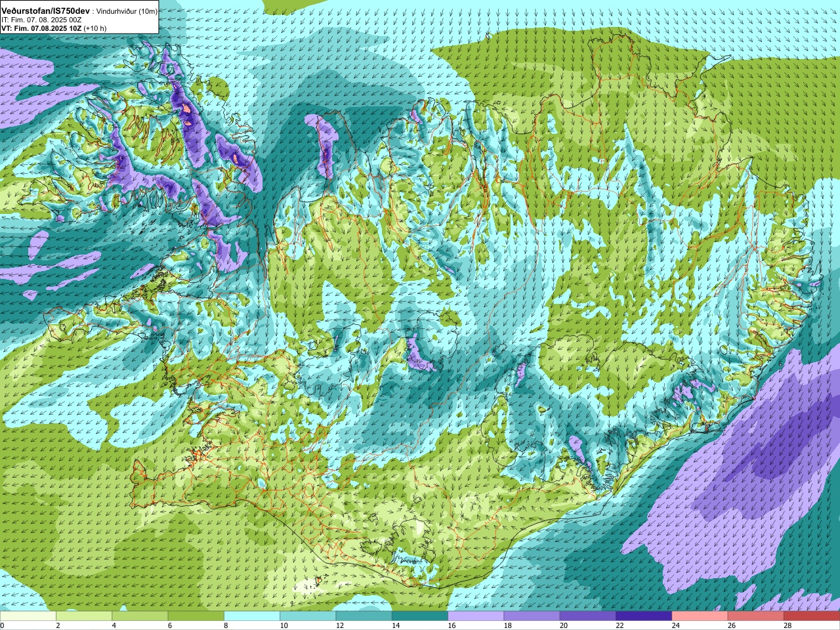The image size is (840, 630).
Task: Click the legend scale label 18
Action: pos(508,625)
